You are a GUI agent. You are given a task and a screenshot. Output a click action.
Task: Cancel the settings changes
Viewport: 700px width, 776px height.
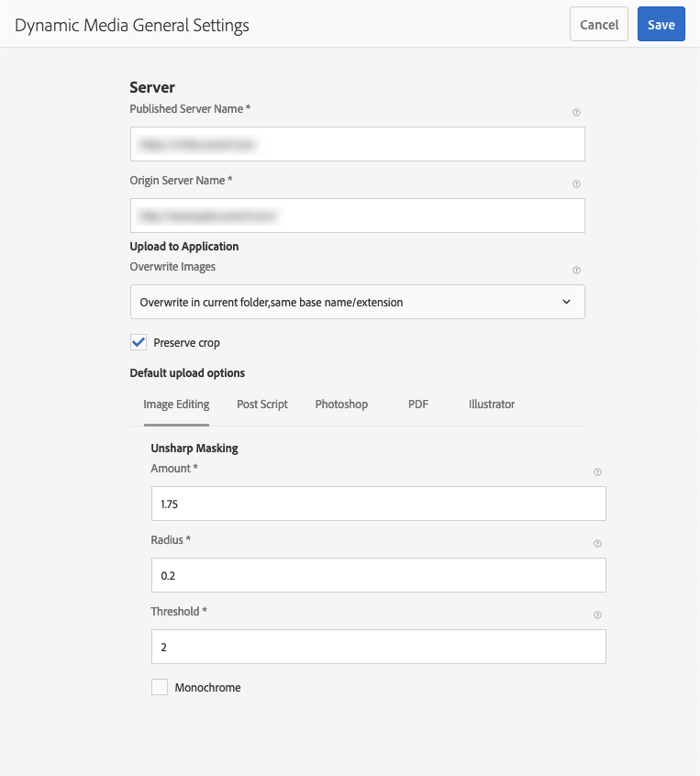click(598, 24)
